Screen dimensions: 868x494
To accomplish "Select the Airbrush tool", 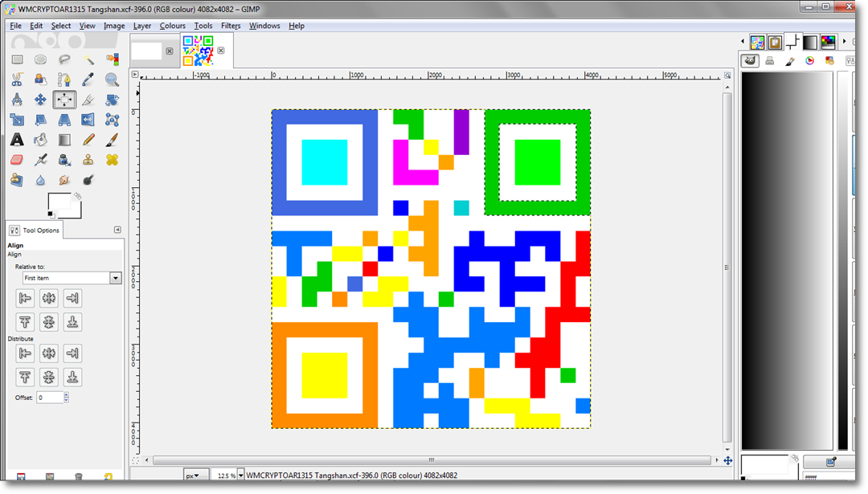I will click(x=40, y=160).
